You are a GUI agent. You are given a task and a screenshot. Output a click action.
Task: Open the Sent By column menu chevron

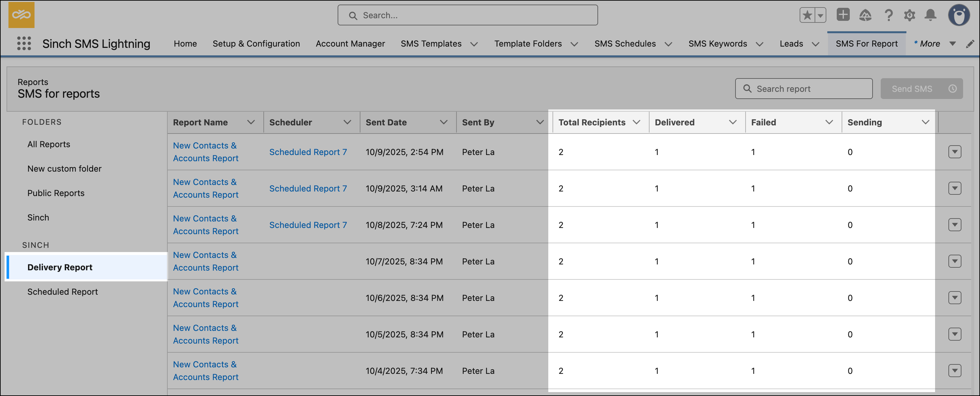tap(539, 122)
